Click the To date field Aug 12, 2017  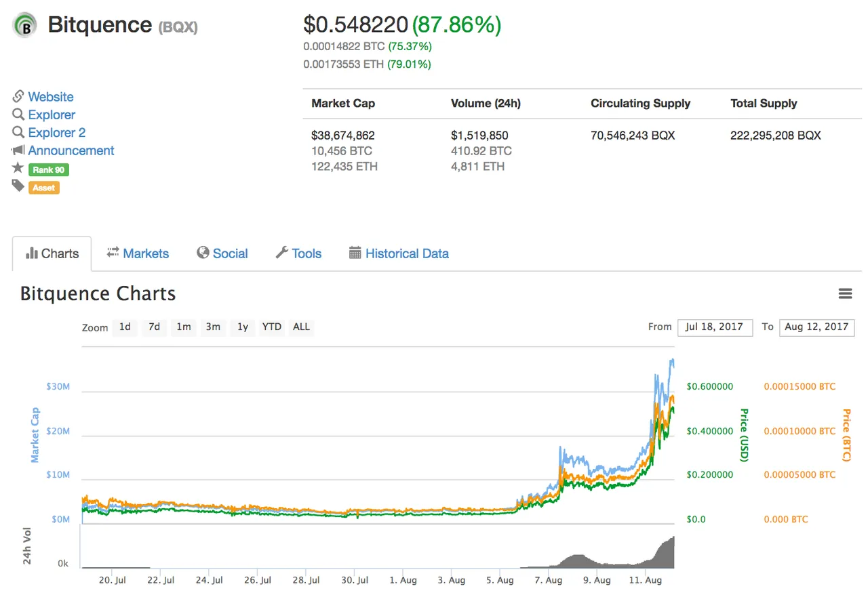click(817, 327)
